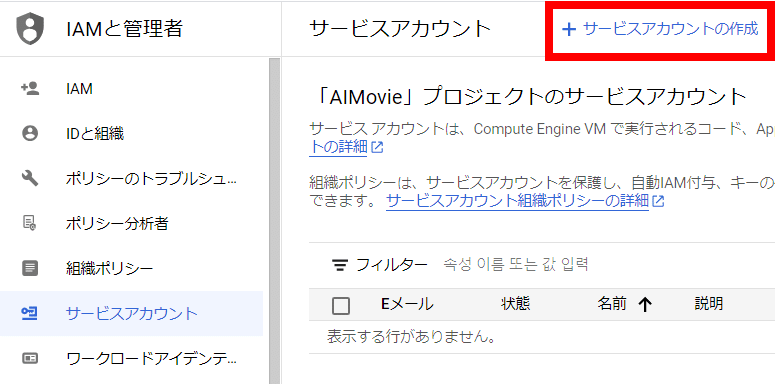Click the 組織ポリシー list icon

(30, 268)
